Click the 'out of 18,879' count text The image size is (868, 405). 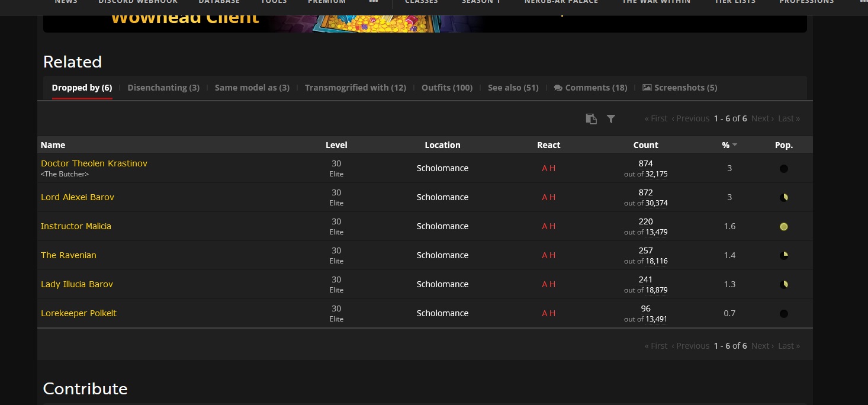tap(646, 290)
